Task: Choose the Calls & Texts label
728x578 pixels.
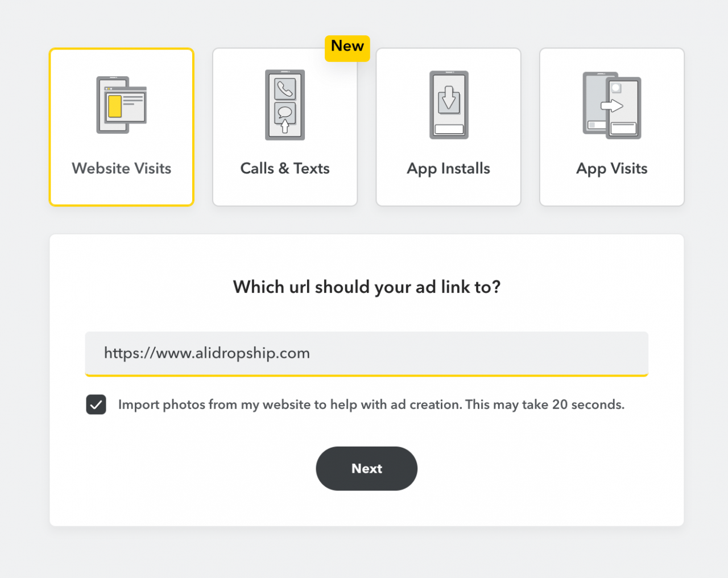Action: tap(285, 168)
